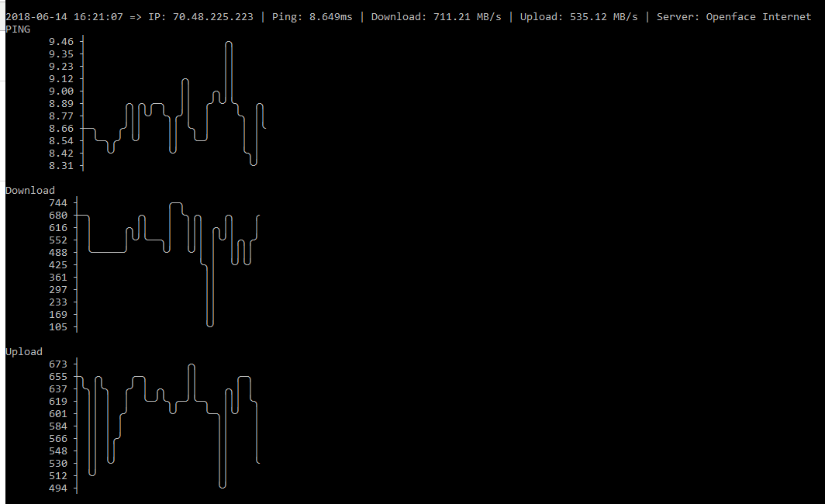
Task: Select the Upload: 535.12 MB/s value
Action: coord(578,17)
